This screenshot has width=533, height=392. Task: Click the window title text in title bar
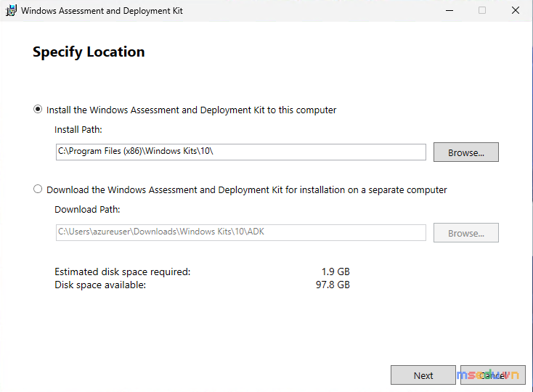[102, 11]
